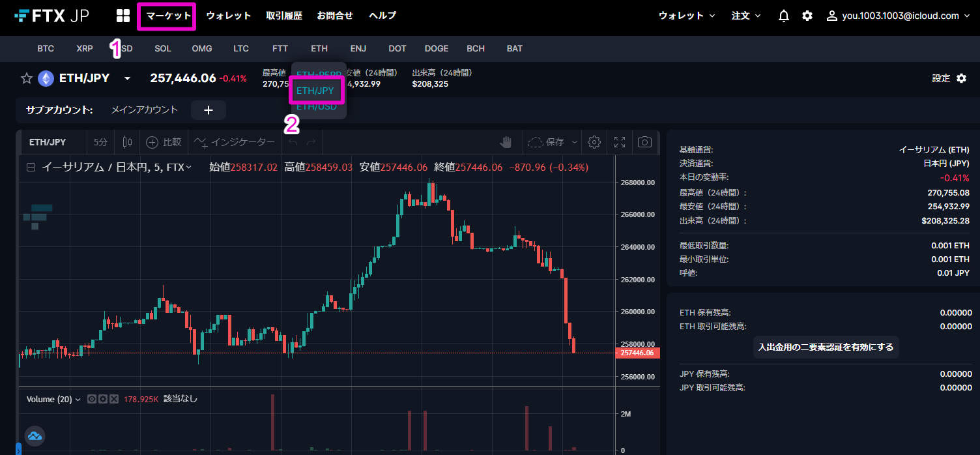Open the ウォレット dropdown beside 注文
The width and height of the screenshot is (980, 455).
(x=687, y=16)
